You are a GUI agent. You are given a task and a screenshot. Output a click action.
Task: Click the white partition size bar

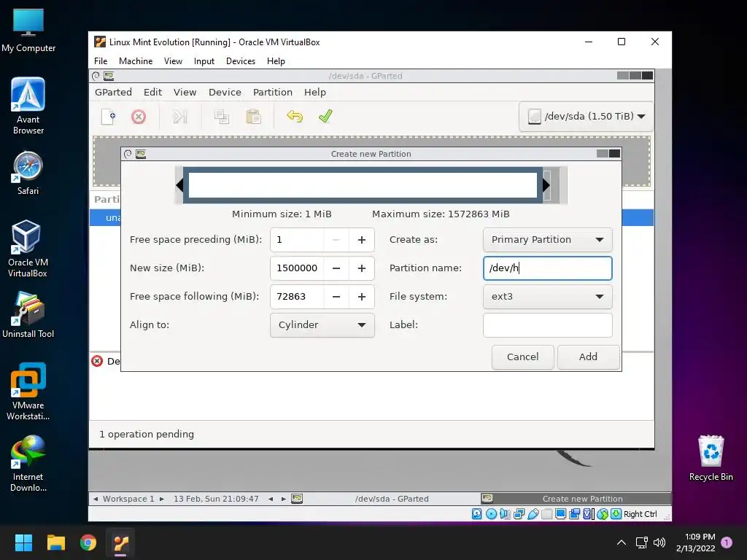point(363,184)
